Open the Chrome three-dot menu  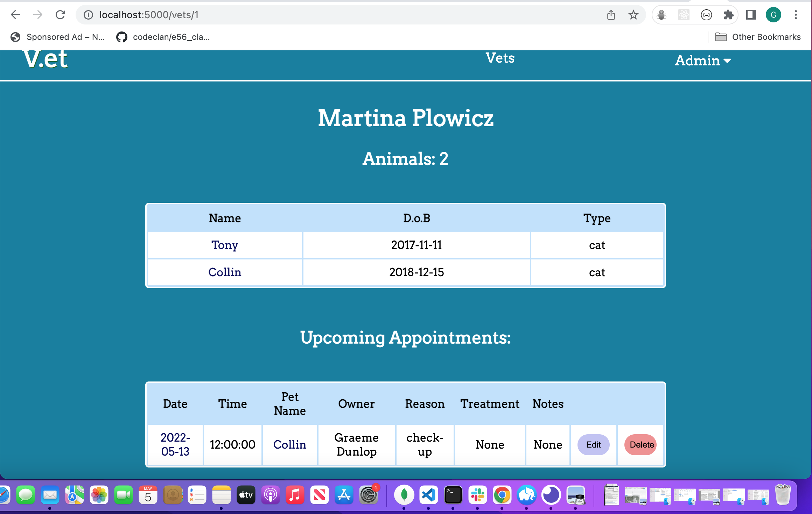tap(796, 15)
